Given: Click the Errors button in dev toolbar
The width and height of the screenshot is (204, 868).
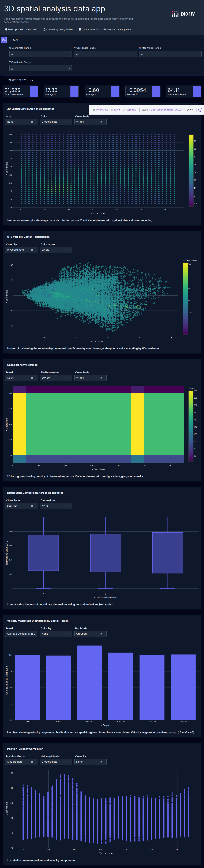Looking at the screenshot, I should pos(116,110).
